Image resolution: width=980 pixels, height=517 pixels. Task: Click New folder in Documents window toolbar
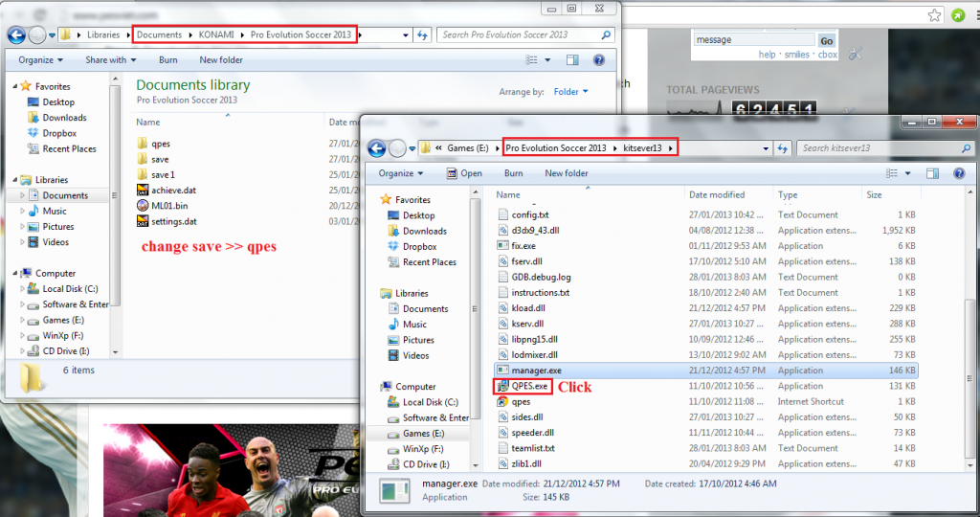[221, 60]
